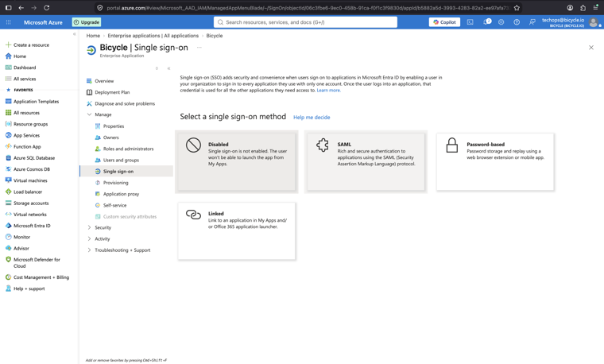
Task: Open Owners under Manage
Action: [111, 137]
